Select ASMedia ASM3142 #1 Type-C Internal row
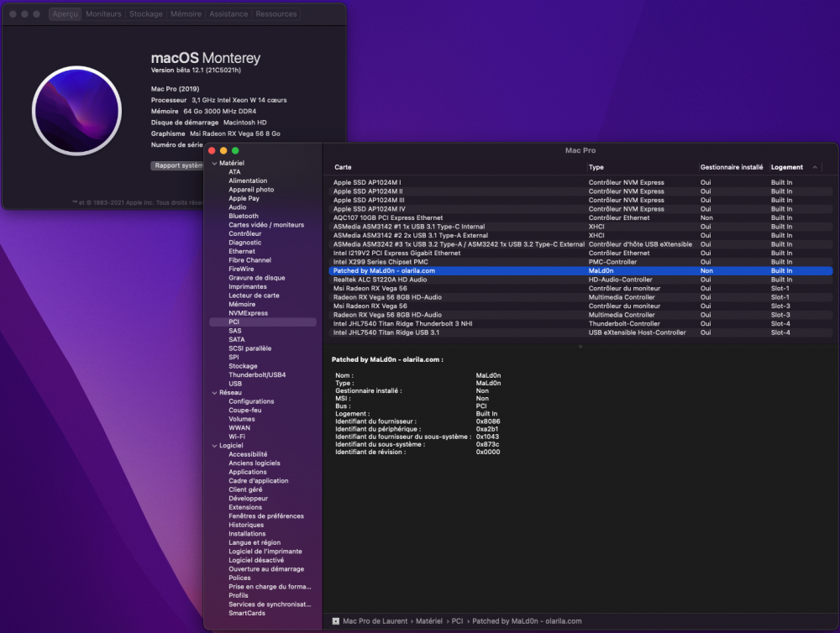The width and height of the screenshot is (840, 633). pos(580,227)
